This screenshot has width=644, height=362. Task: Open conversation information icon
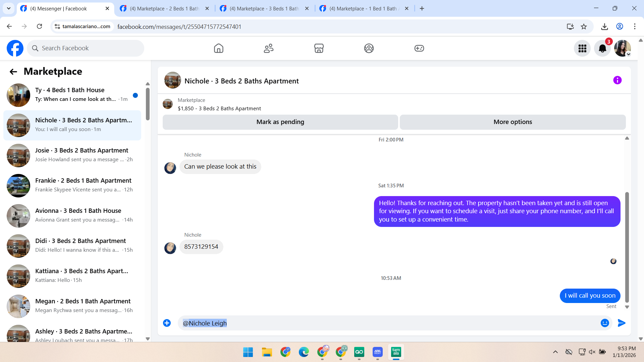tap(617, 80)
